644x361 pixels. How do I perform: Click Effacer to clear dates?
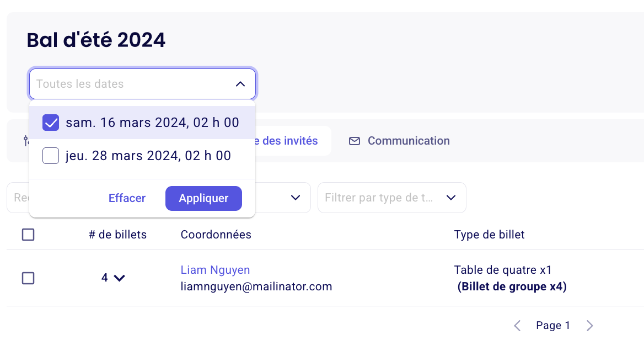pos(127,198)
